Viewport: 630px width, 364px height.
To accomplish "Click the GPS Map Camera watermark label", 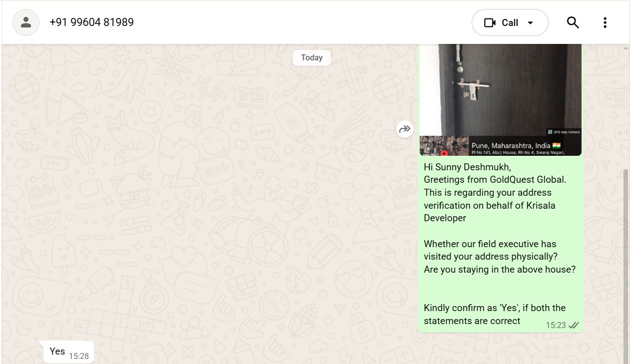I will pos(564,132).
